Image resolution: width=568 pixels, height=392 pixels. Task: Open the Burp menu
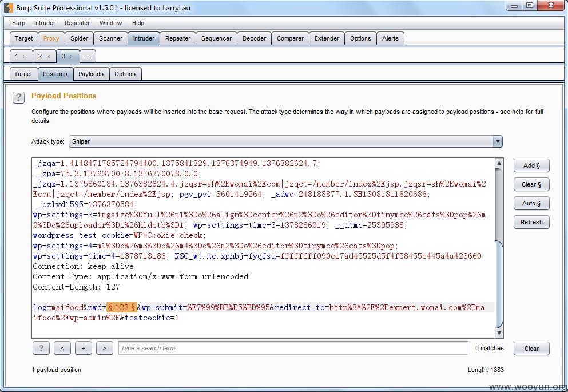pos(18,23)
